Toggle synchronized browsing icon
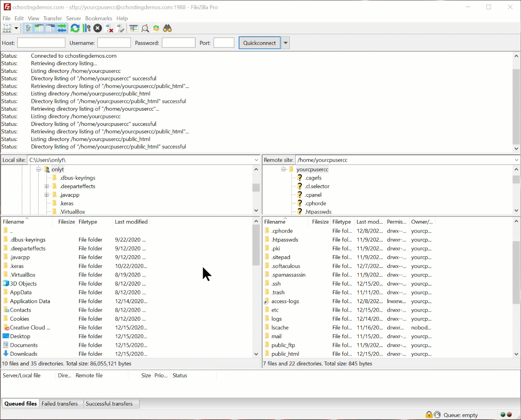Screen dimensions: 521x420 pyautogui.click(x=156, y=28)
